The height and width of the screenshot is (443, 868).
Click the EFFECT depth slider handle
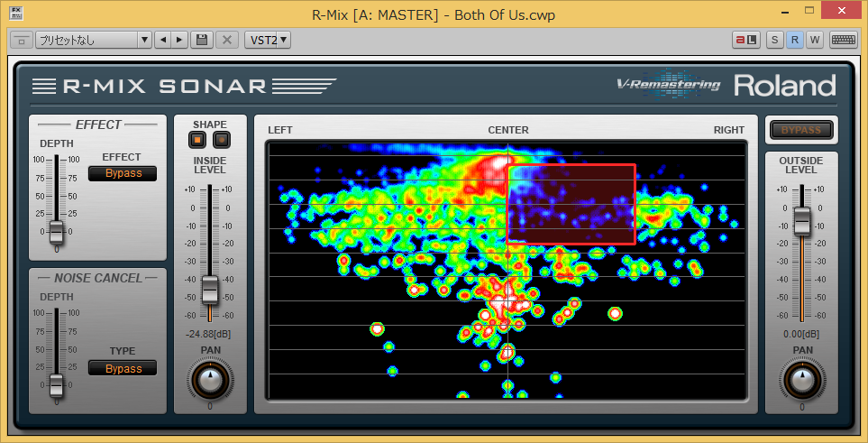[57, 231]
